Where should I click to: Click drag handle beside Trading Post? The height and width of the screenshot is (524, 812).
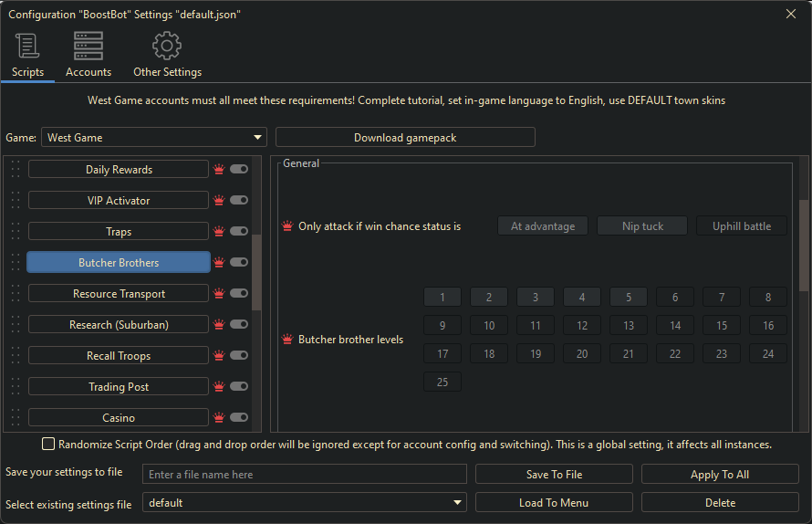15,387
